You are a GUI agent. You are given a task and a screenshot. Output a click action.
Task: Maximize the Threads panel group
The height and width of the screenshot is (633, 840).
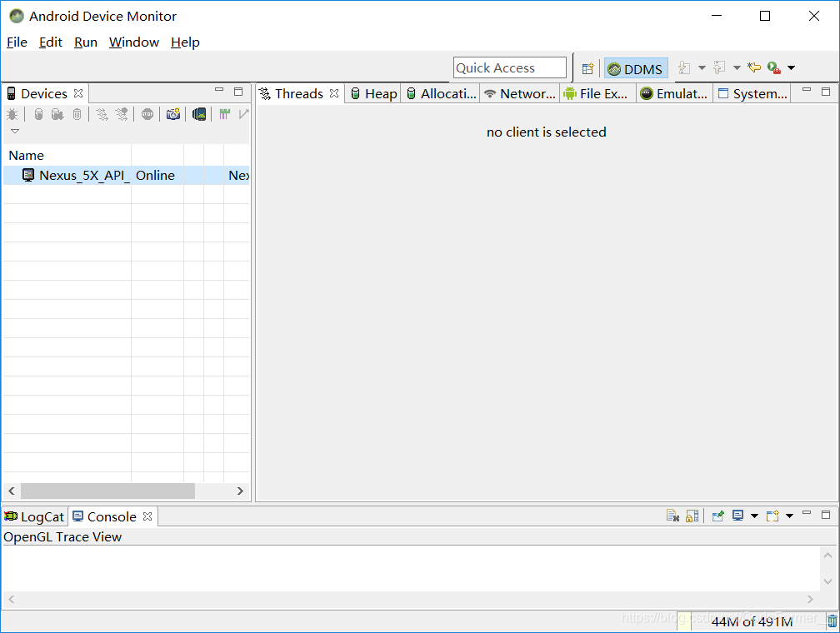tap(826, 92)
